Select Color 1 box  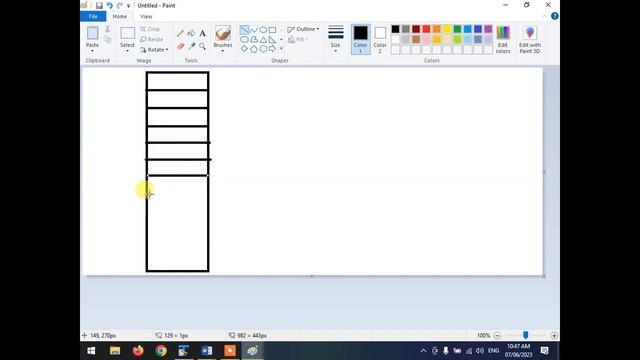360,39
